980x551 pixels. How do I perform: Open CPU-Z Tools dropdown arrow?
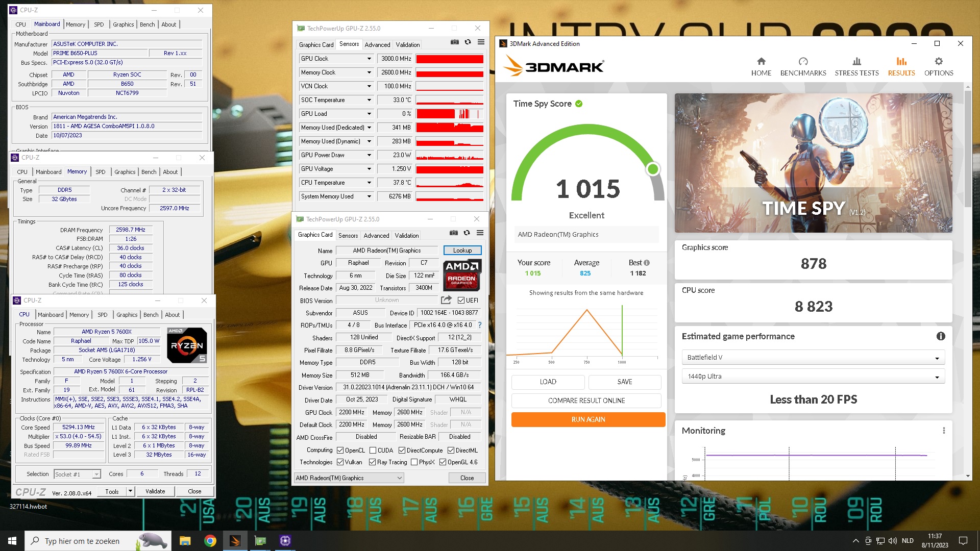[130, 491]
